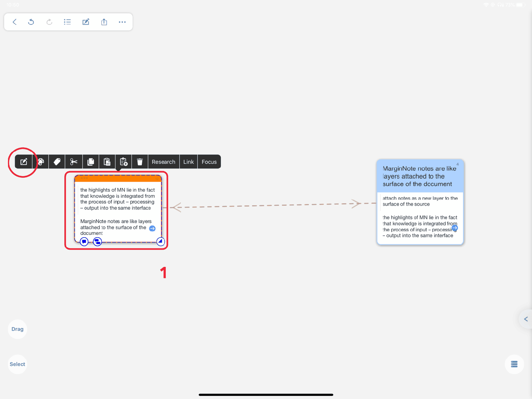Activate the Drag mode button
The image size is (532, 399).
pyautogui.click(x=18, y=329)
